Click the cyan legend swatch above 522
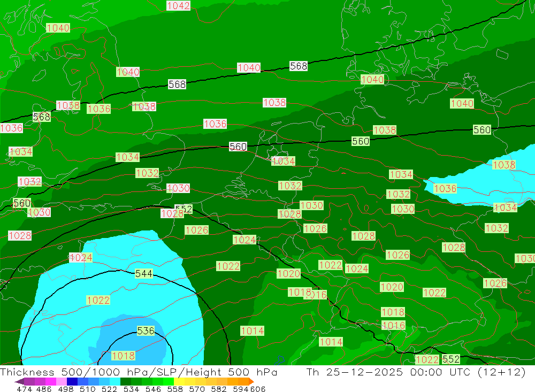The width and height of the screenshot is (535, 392). pyautogui.click(x=115, y=381)
